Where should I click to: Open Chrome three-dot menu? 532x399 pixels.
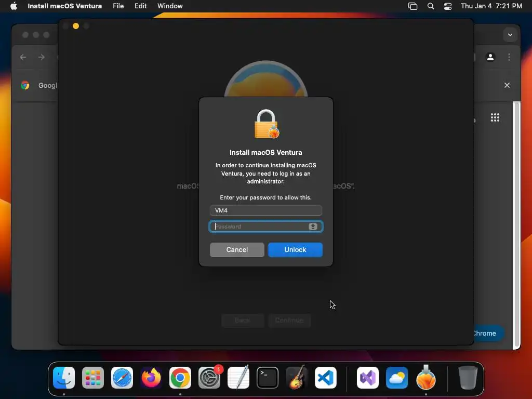(x=509, y=57)
